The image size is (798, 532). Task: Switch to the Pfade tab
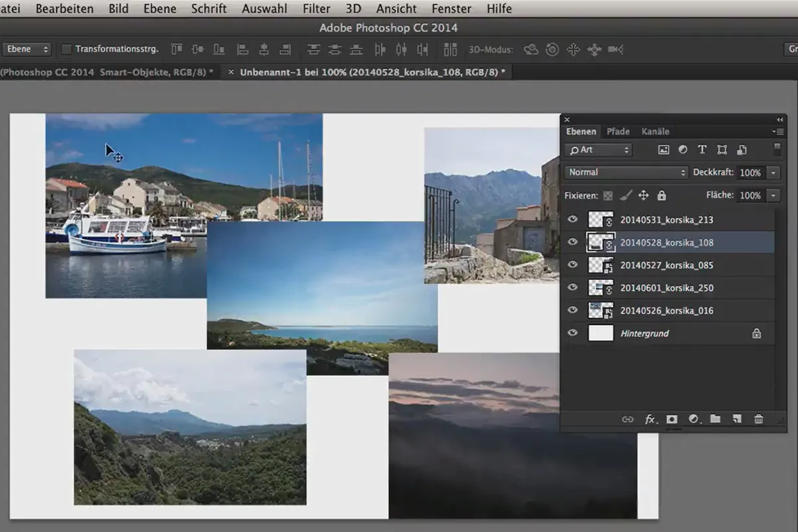618,132
